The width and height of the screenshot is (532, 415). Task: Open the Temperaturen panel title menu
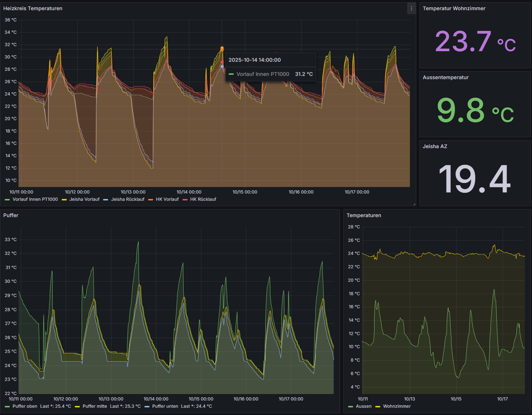[364, 215]
